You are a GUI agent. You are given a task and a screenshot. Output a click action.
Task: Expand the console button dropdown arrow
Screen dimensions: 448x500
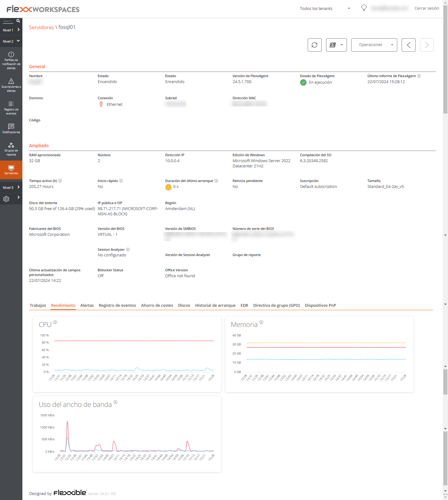pos(342,45)
